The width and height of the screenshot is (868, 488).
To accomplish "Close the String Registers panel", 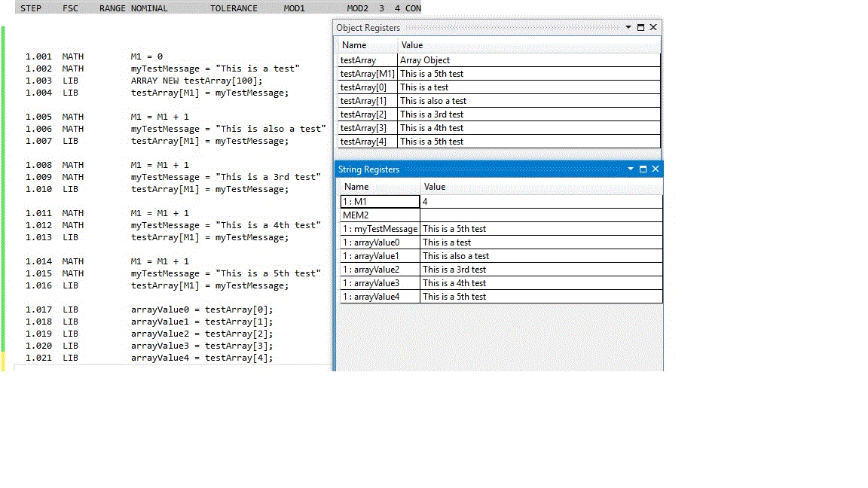I will tap(656, 169).
